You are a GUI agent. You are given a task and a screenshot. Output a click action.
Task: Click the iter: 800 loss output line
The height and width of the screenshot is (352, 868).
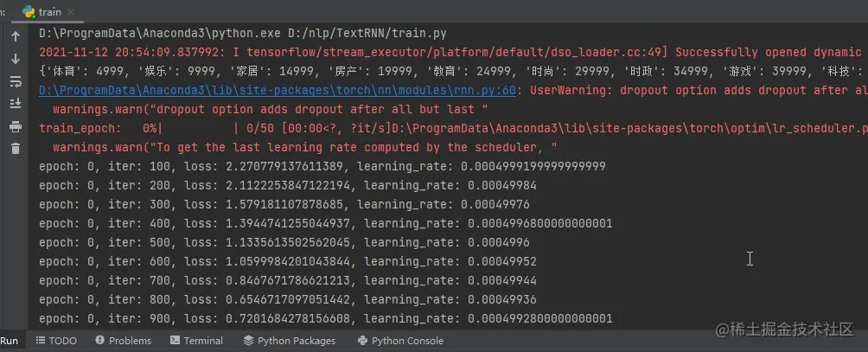point(288,299)
